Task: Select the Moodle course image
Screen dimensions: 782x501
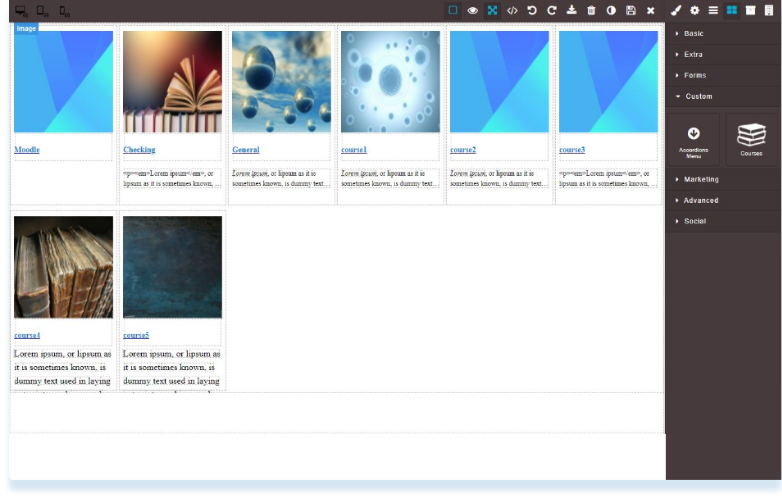Action: 63,82
